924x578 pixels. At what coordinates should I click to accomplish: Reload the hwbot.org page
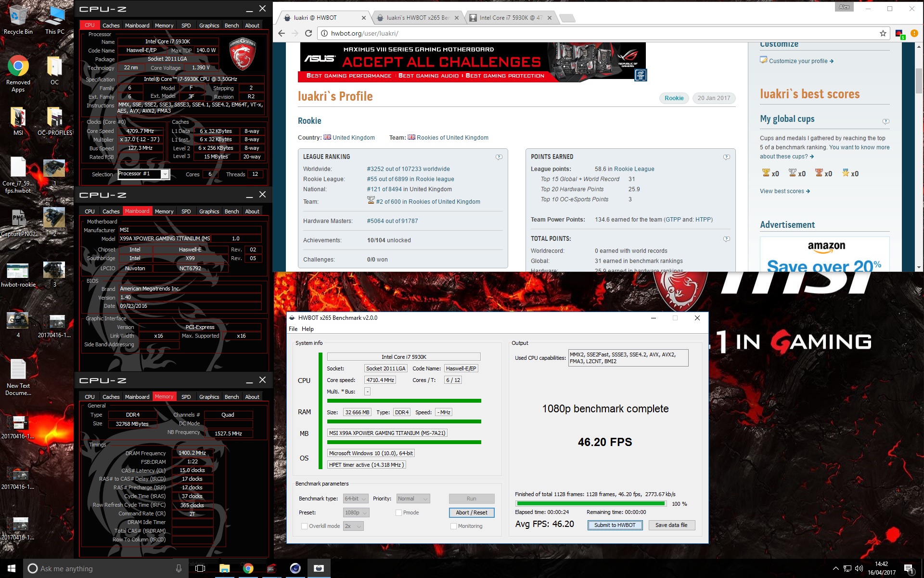coord(308,33)
